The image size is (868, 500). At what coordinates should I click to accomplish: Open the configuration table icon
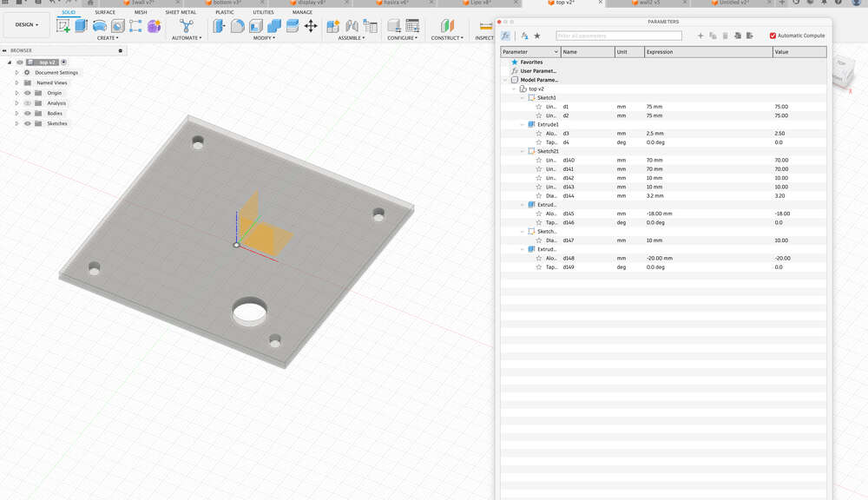[x=412, y=25]
